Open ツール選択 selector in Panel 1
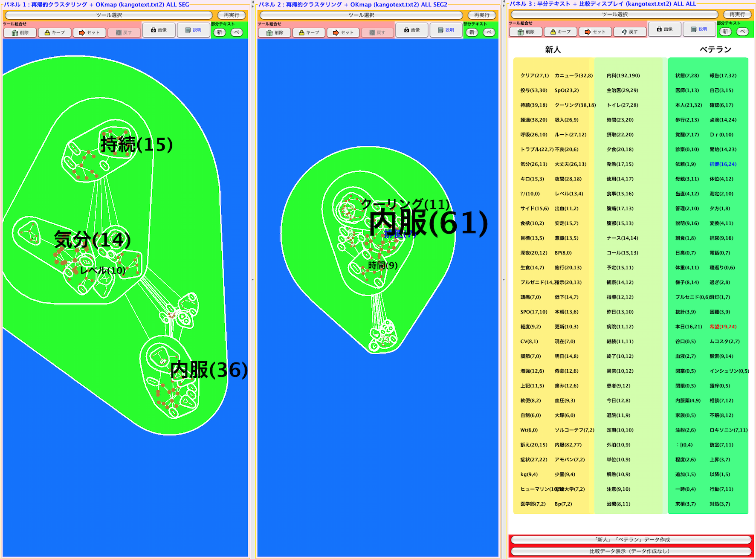 pyautogui.click(x=109, y=15)
